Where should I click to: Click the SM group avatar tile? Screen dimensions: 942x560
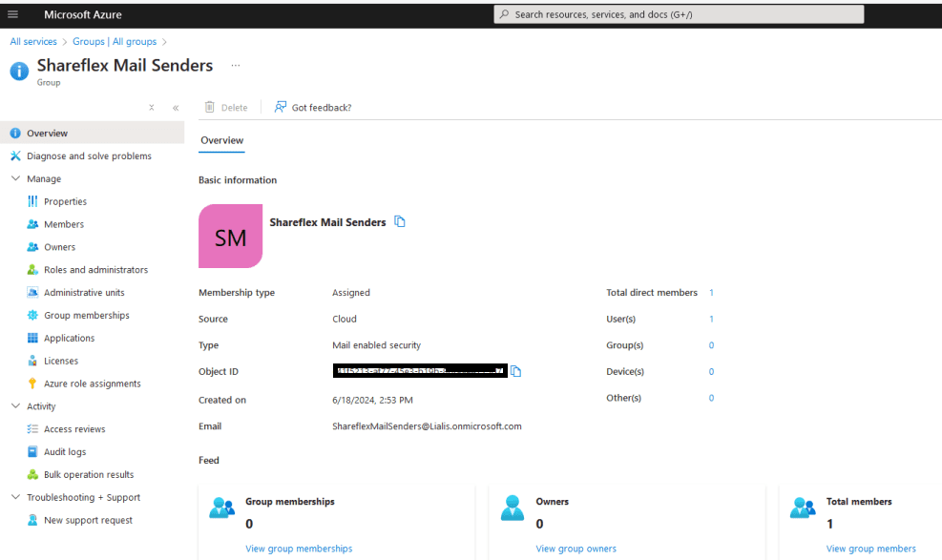(231, 236)
